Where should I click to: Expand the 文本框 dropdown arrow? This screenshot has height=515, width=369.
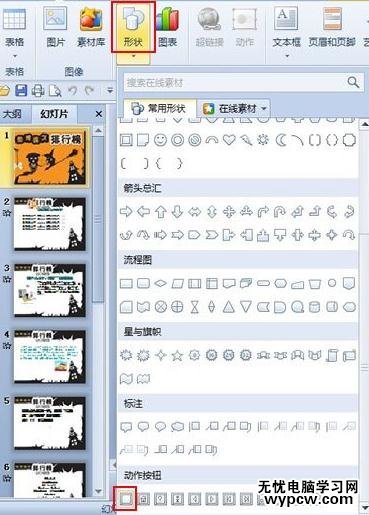pos(287,56)
